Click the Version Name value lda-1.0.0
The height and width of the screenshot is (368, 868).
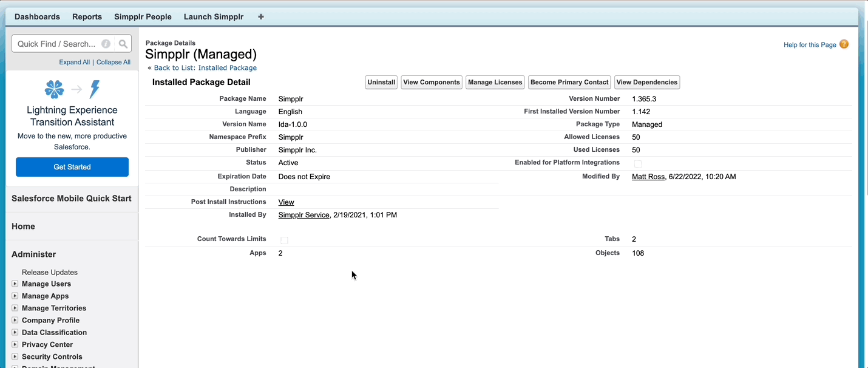pyautogui.click(x=293, y=124)
